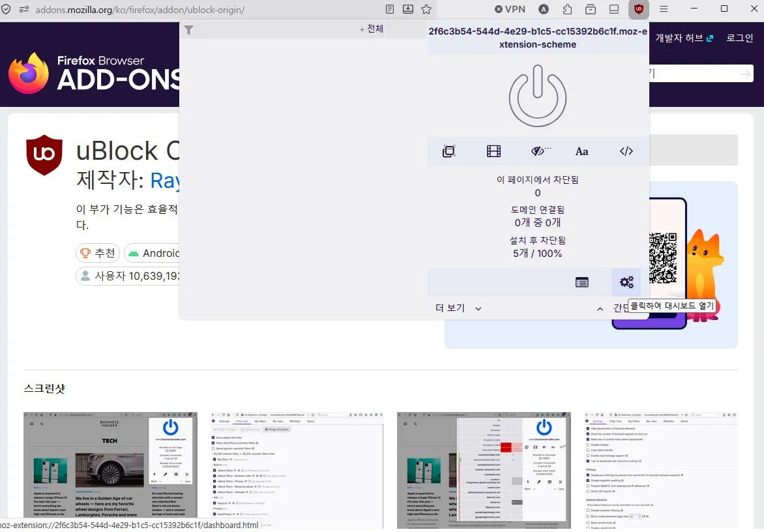Open the Firefox hamburger menu
This screenshot has width=764, height=532.
[664, 8]
